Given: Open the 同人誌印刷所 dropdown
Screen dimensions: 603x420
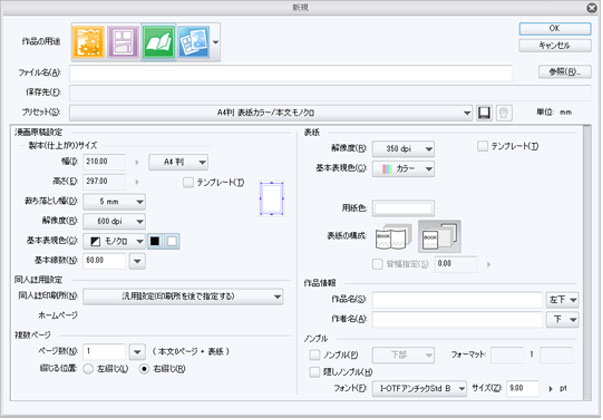Looking at the screenshot, I should pos(183,297).
